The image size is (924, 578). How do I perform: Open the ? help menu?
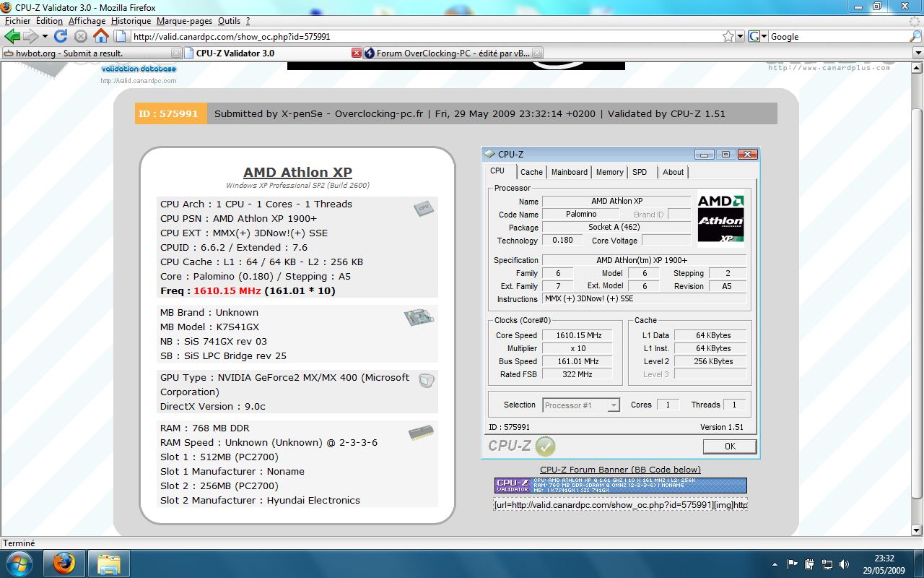[248, 21]
